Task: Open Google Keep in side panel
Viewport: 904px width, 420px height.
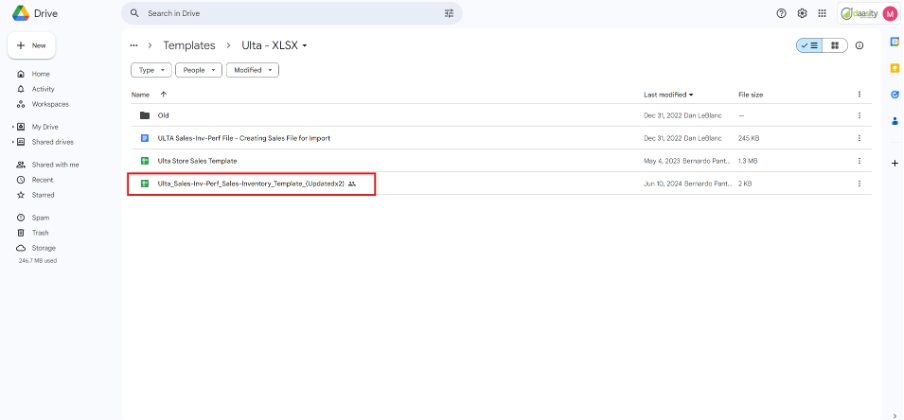Action: (x=895, y=68)
